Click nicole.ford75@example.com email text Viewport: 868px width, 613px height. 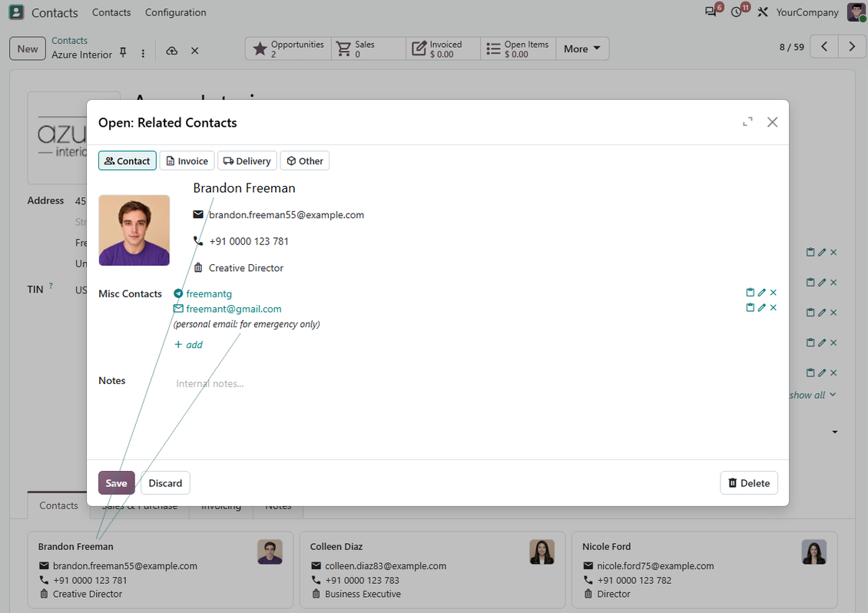[655, 566]
